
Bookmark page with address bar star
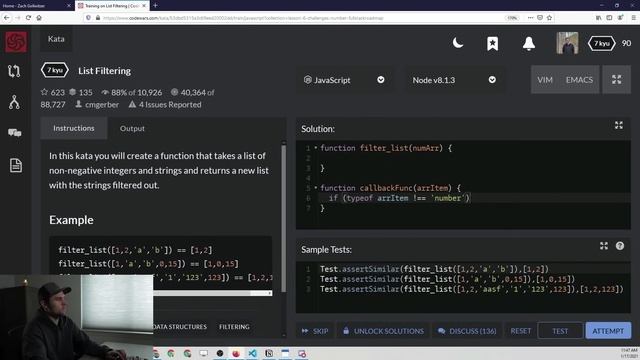(549, 18)
